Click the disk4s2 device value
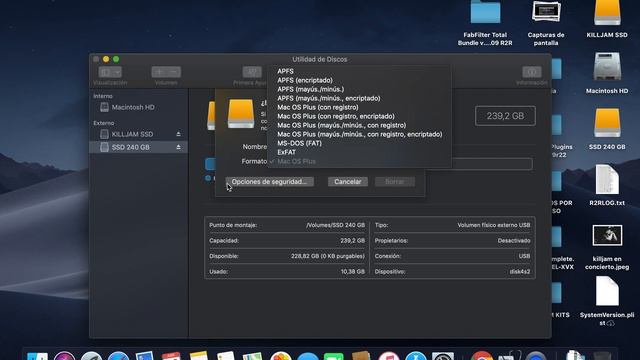 coord(520,272)
